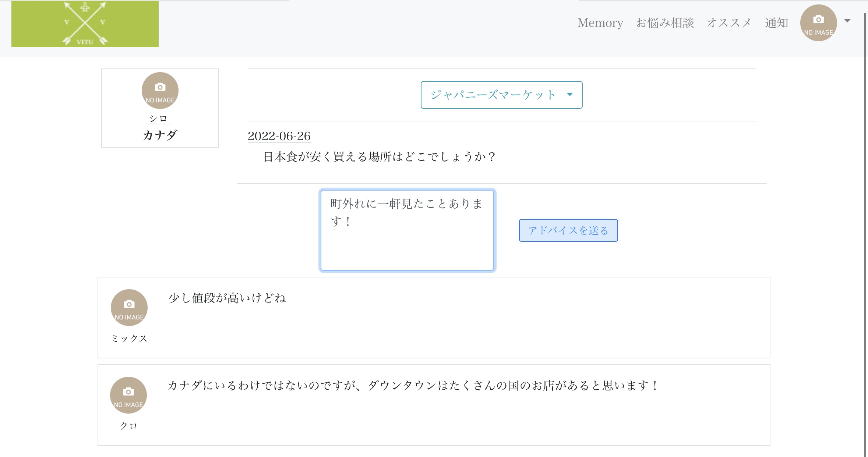Click the VITU logo in the header

pyautogui.click(x=85, y=24)
